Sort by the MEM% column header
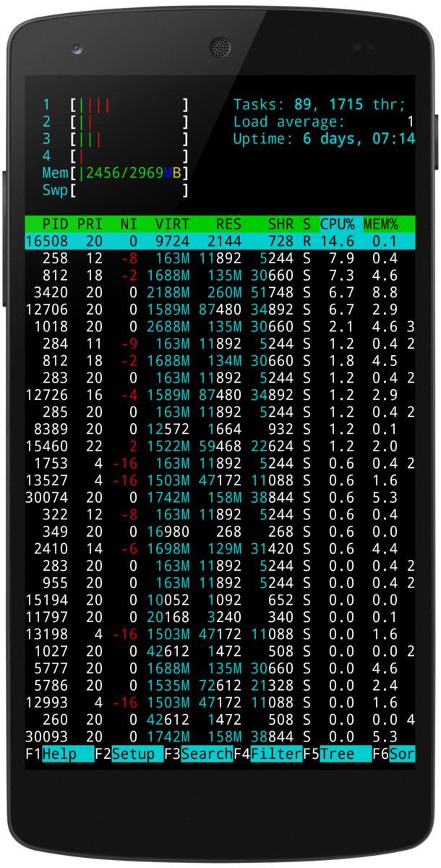This screenshot has height=868, width=441. coord(380,224)
